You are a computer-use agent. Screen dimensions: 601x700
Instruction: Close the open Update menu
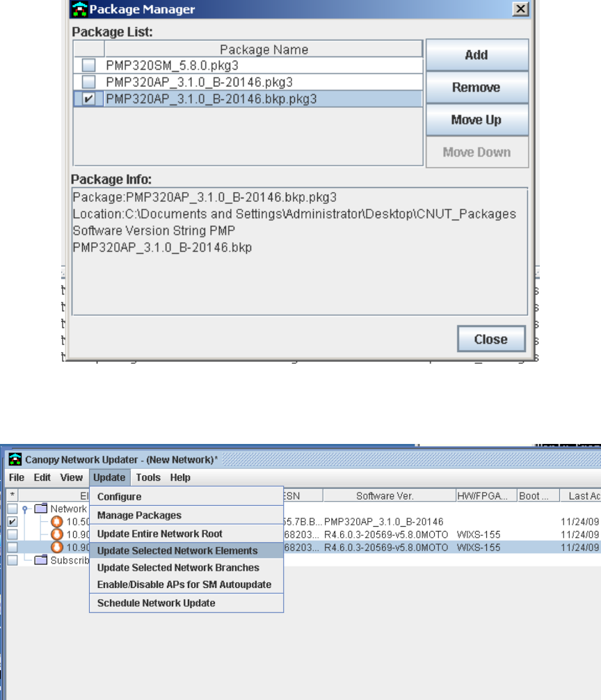click(x=109, y=477)
